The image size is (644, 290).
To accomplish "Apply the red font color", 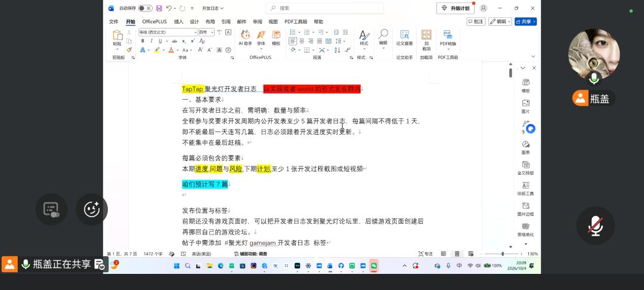I will coord(171,50).
